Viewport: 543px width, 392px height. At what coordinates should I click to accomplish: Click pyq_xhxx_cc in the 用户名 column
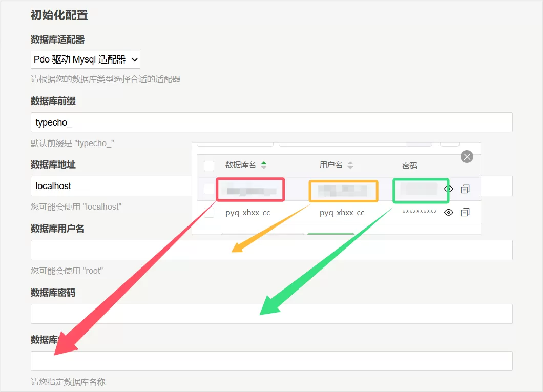pyautogui.click(x=342, y=213)
